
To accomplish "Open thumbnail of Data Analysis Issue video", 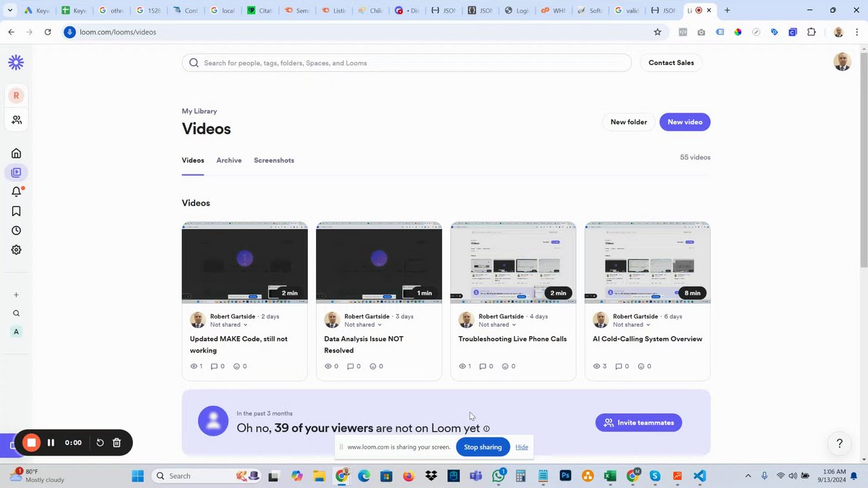I will (379, 262).
